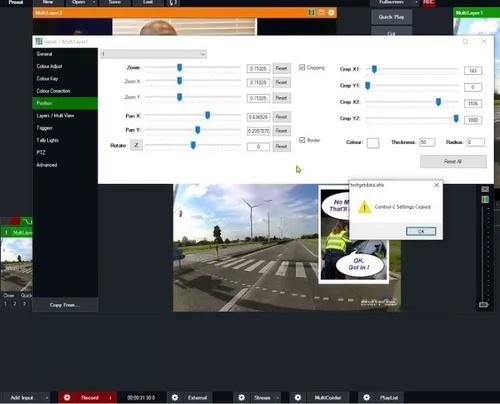Close the testgetdata.ahk dialog

click(x=436, y=185)
